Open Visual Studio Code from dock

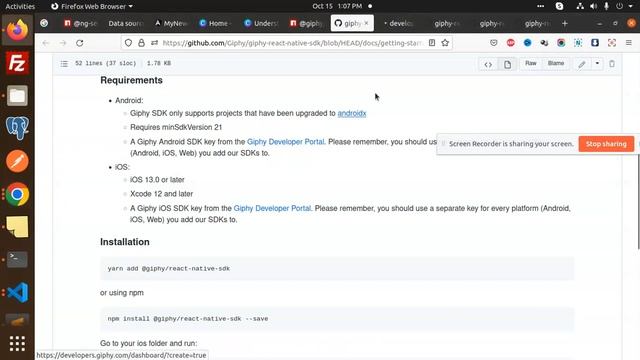click(x=17, y=292)
